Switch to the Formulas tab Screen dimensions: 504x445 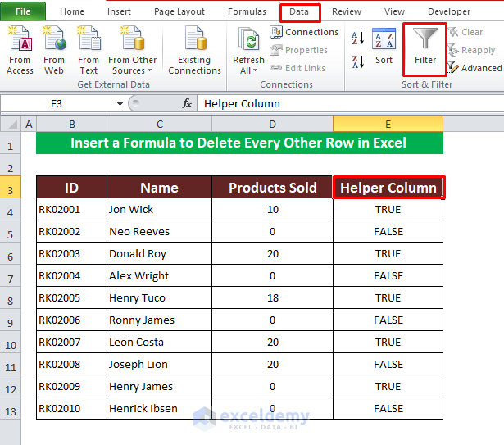[247, 11]
